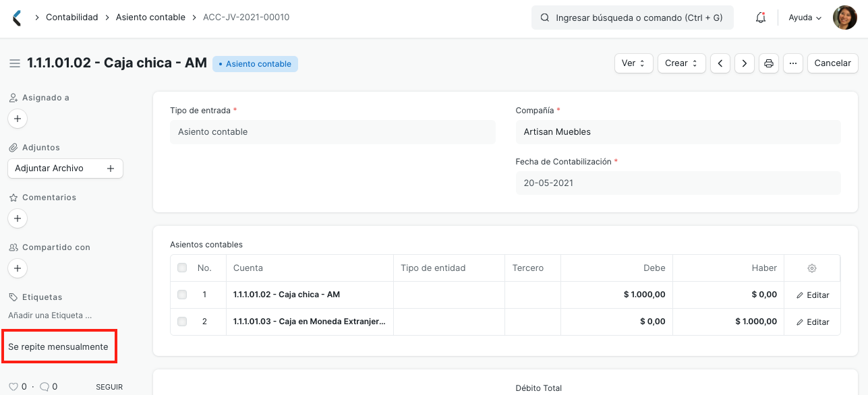Click Añadir una Etiqueta field
Viewport: 868px width, 395px height.
pos(50,315)
